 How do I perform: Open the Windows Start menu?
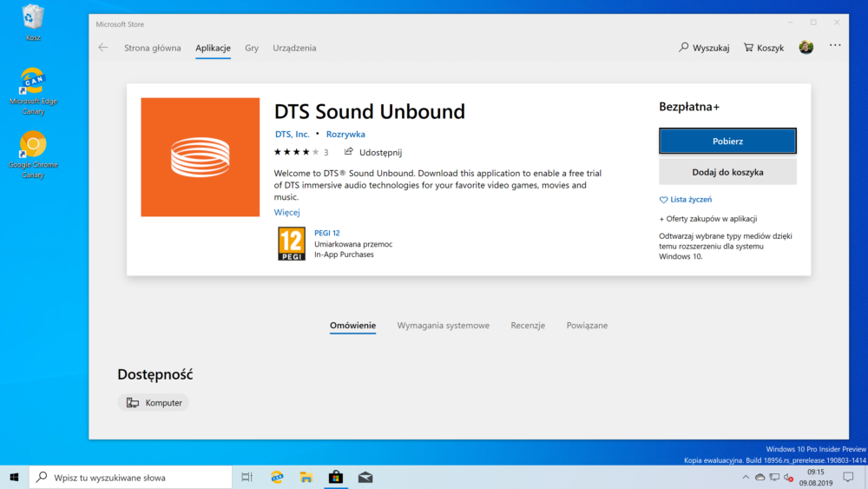point(15,478)
